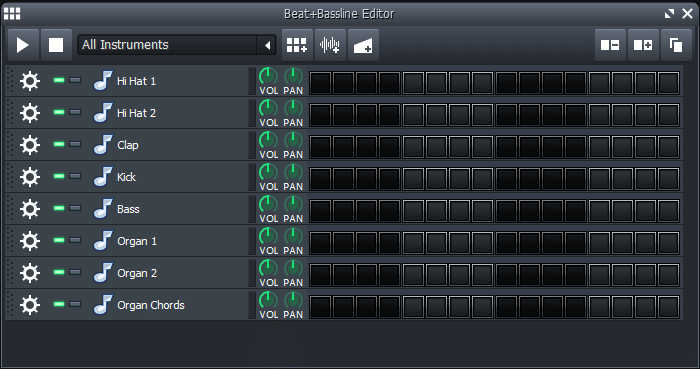This screenshot has height=369, width=700.
Task: Click the Organ 2 instrument note icon
Action: [x=103, y=273]
